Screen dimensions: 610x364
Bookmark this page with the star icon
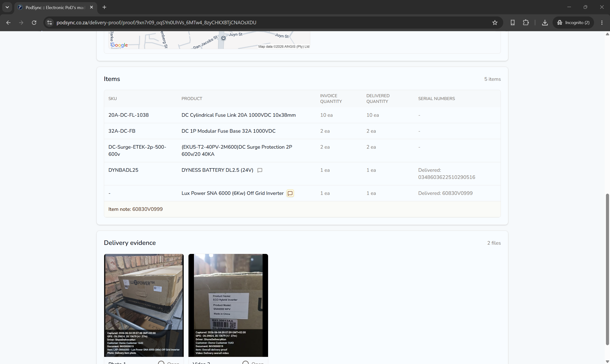tap(495, 23)
